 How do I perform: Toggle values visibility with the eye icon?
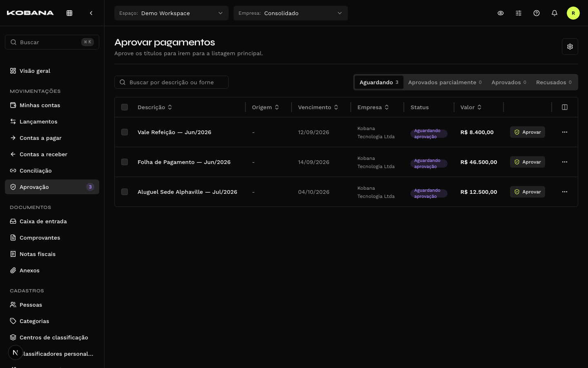pos(501,13)
